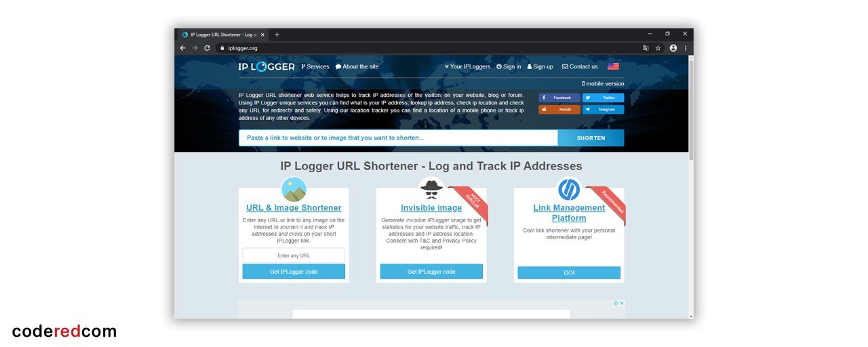Share on Facebook button
The height and width of the screenshot is (347, 868).
(x=559, y=98)
